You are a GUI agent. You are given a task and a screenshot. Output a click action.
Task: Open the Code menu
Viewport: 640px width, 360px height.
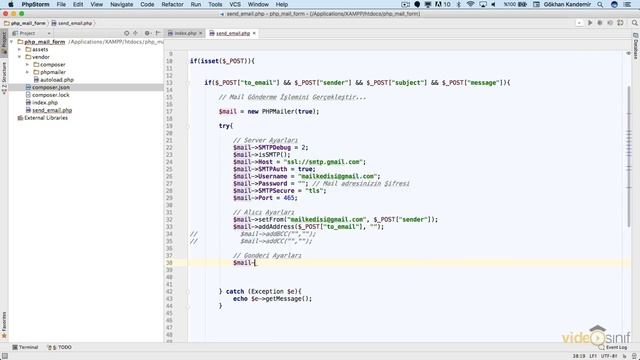(x=147, y=4)
